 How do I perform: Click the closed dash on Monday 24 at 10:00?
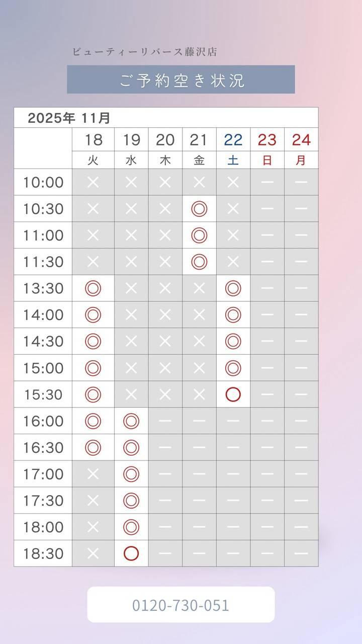pos(301,182)
